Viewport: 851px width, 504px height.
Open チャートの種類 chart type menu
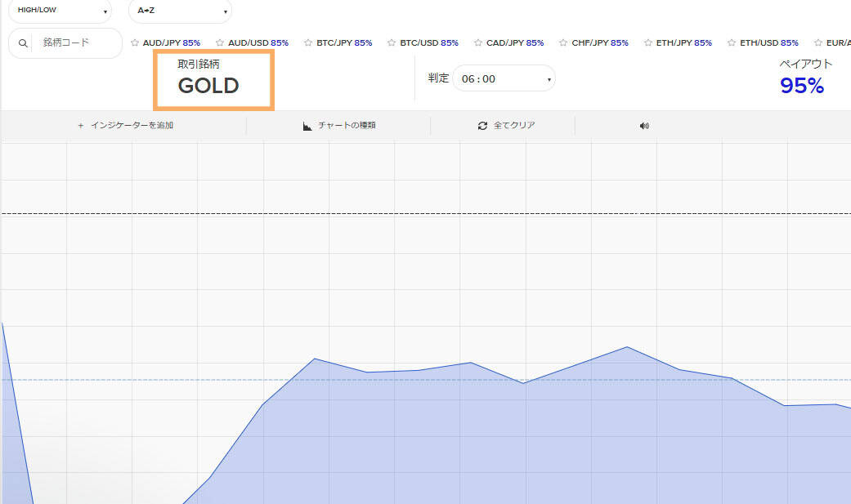(339, 126)
